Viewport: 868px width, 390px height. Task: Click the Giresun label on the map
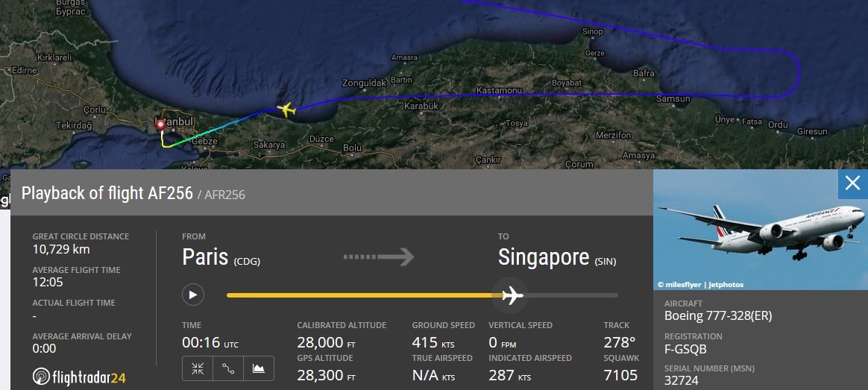(812, 132)
